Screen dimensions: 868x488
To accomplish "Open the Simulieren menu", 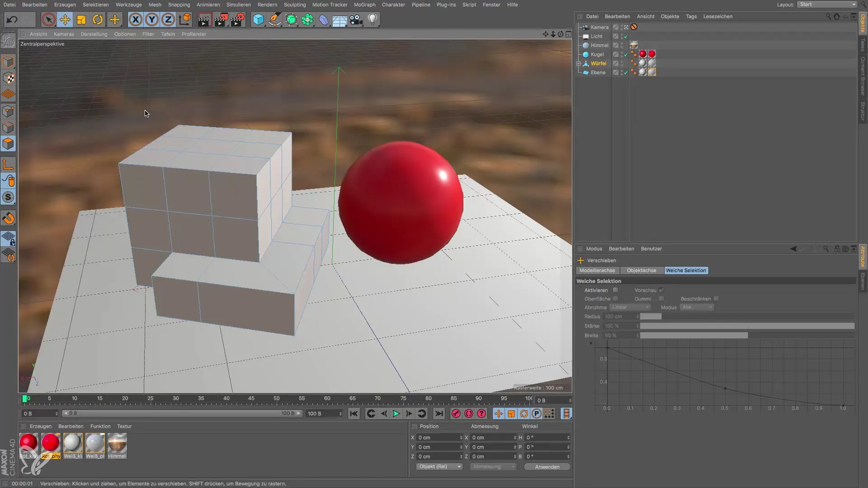I will 239,5.
